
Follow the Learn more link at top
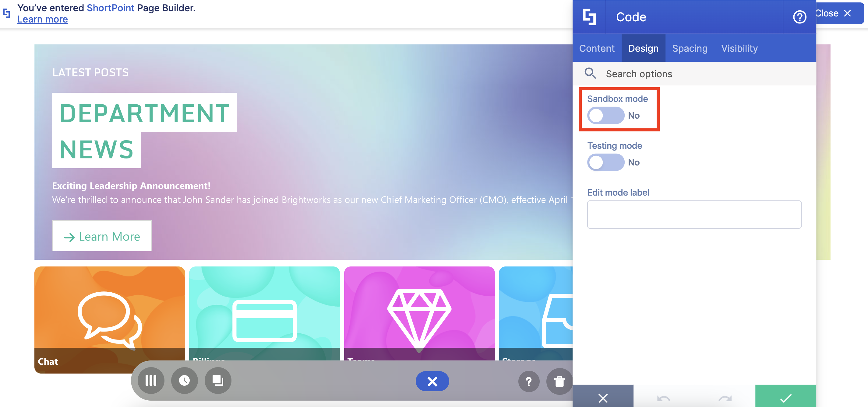42,19
